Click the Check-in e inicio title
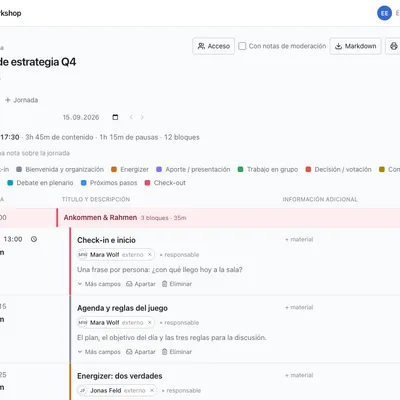 tap(106, 240)
